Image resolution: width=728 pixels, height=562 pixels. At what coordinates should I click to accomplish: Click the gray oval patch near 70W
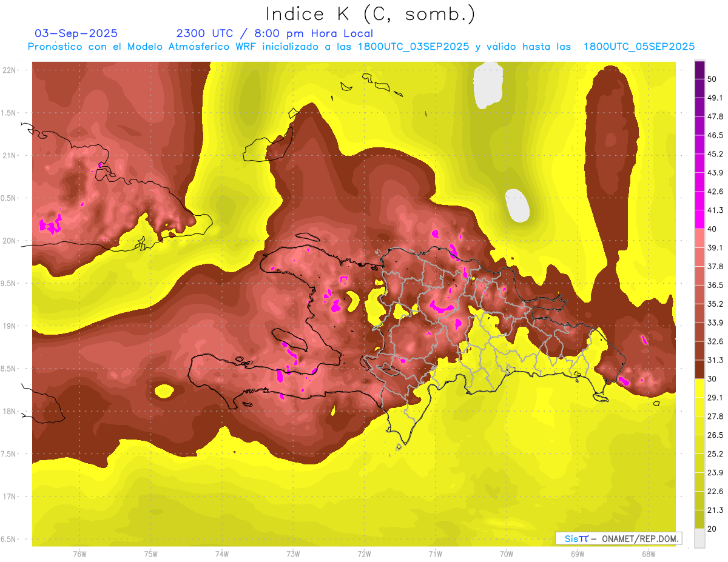pyautogui.click(x=517, y=206)
